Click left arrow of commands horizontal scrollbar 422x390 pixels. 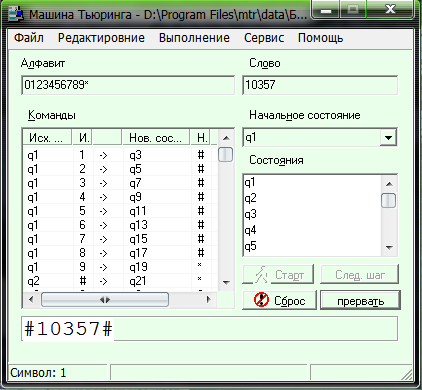[31, 299]
